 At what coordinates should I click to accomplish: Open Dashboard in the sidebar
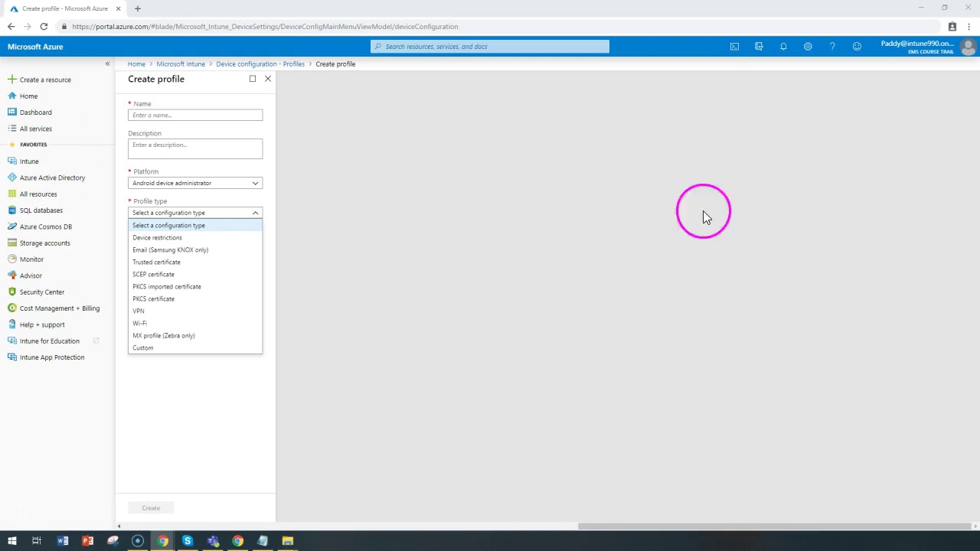coord(35,112)
